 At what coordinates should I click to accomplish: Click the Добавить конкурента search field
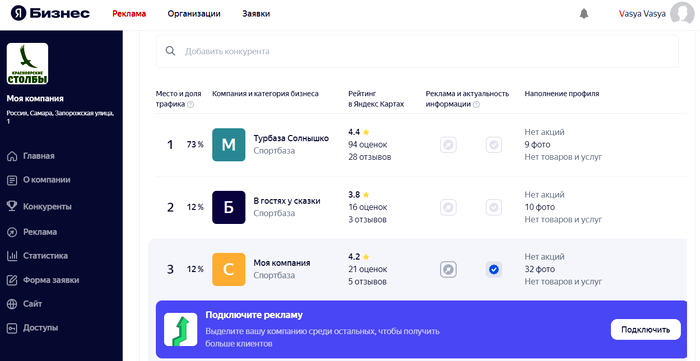[417, 51]
